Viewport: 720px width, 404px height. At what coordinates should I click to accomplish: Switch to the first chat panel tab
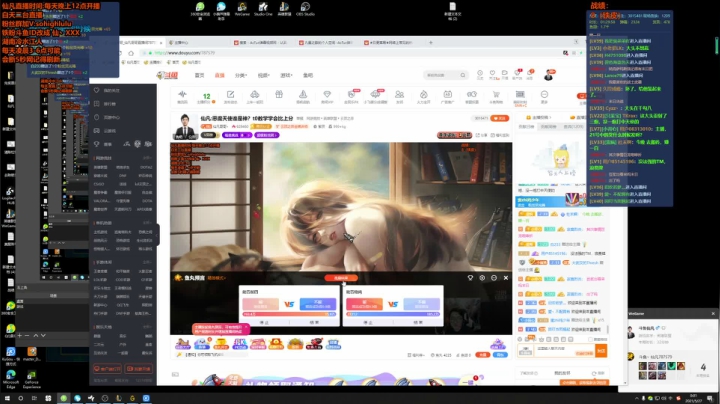[526, 127]
